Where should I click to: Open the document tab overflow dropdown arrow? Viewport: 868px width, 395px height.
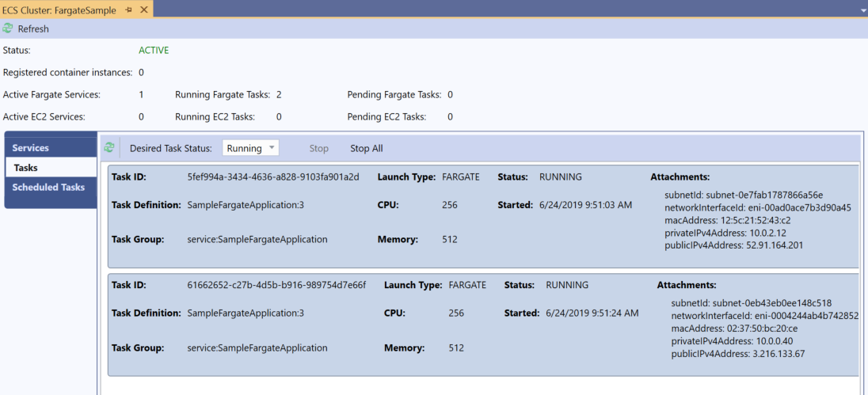tap(862, 10)
